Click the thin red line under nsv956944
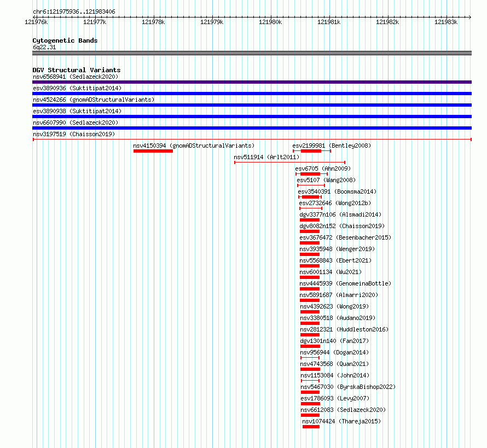The height and width of the screenshot is (448, 487). coord(310,358)
